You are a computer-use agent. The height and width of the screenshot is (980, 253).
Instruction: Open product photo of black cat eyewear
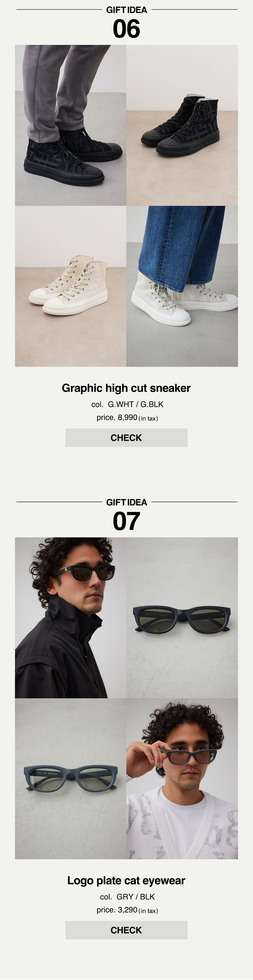182,617
